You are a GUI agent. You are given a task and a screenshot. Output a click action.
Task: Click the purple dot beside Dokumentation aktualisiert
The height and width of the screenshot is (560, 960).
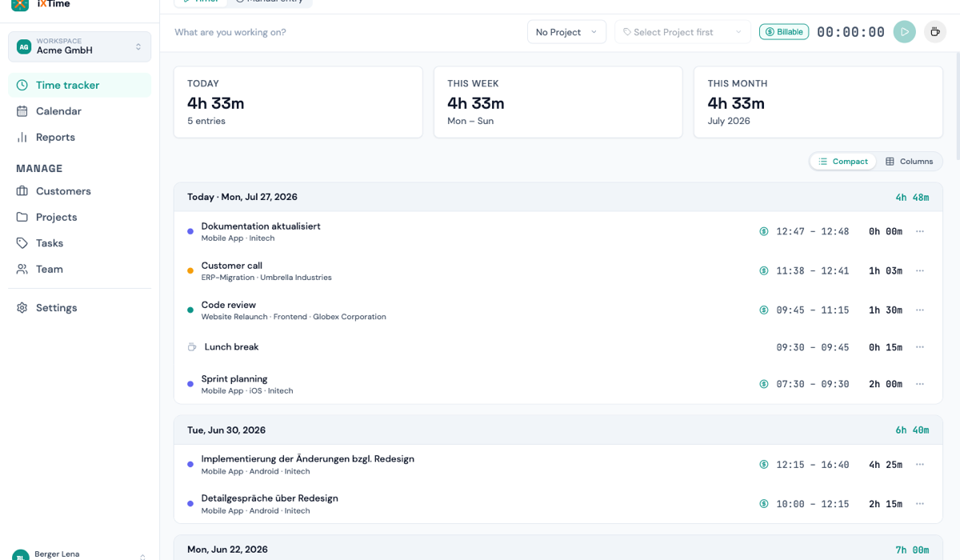(190, 231)
